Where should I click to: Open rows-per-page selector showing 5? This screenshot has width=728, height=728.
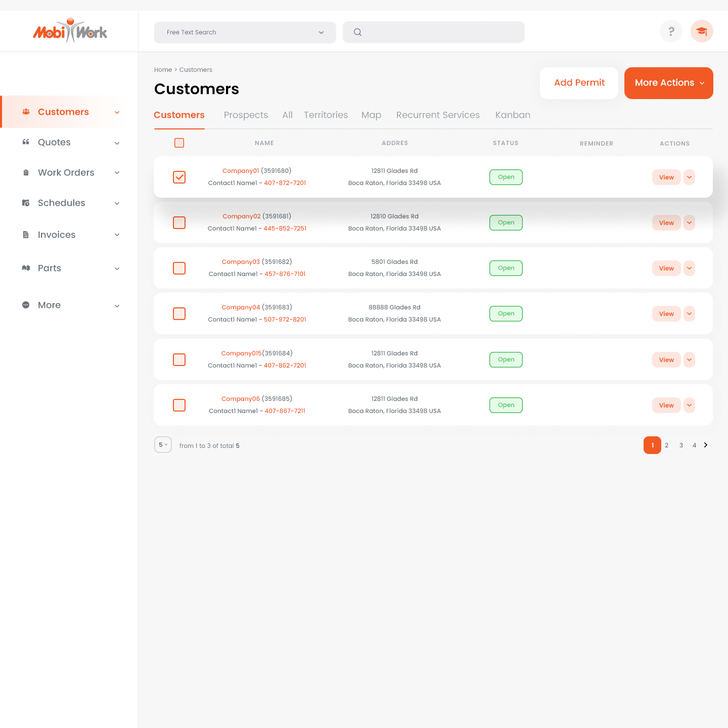coord(163,445)
